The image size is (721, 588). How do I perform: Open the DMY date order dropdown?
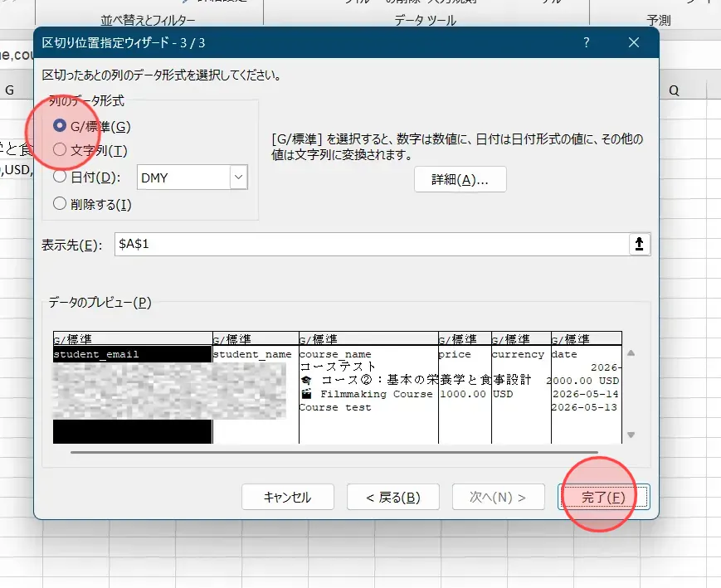point(238,177)
